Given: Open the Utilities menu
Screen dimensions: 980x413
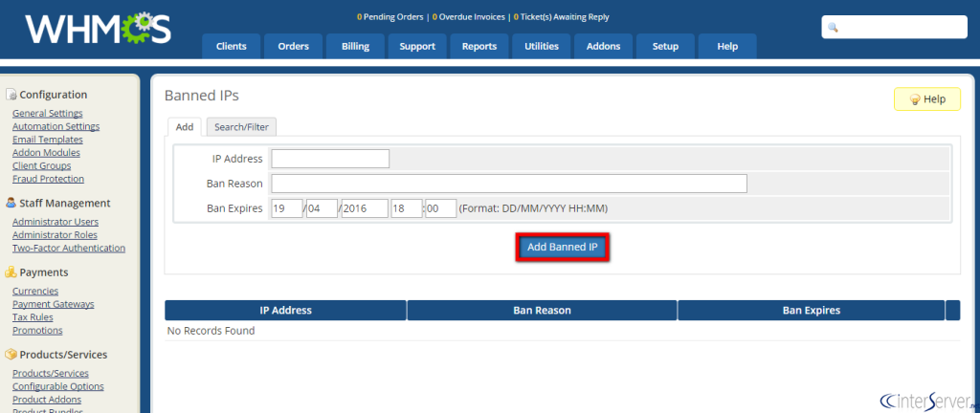Looking at the screenshot, I should (542, 46).
